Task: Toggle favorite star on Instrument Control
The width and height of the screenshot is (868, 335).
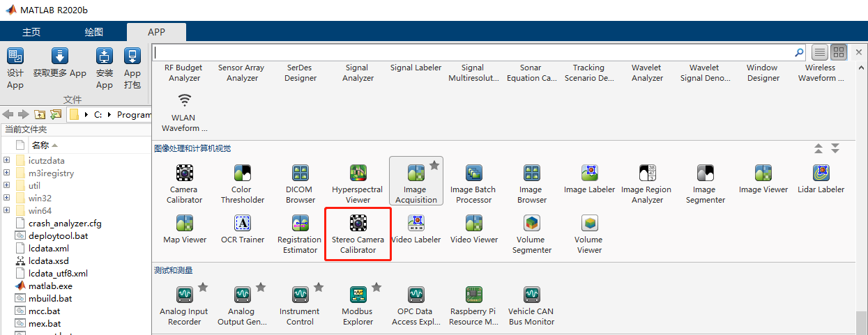Action: tap(319, 287)
